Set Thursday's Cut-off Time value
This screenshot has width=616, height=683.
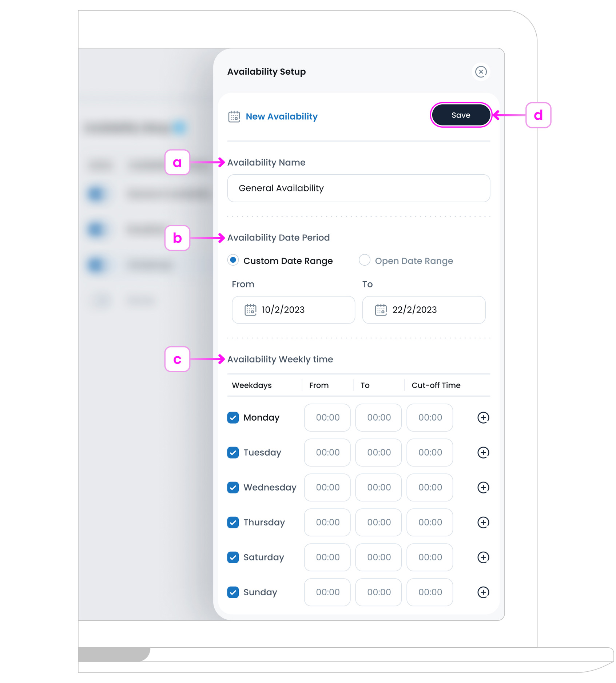[x=430, y=523]
